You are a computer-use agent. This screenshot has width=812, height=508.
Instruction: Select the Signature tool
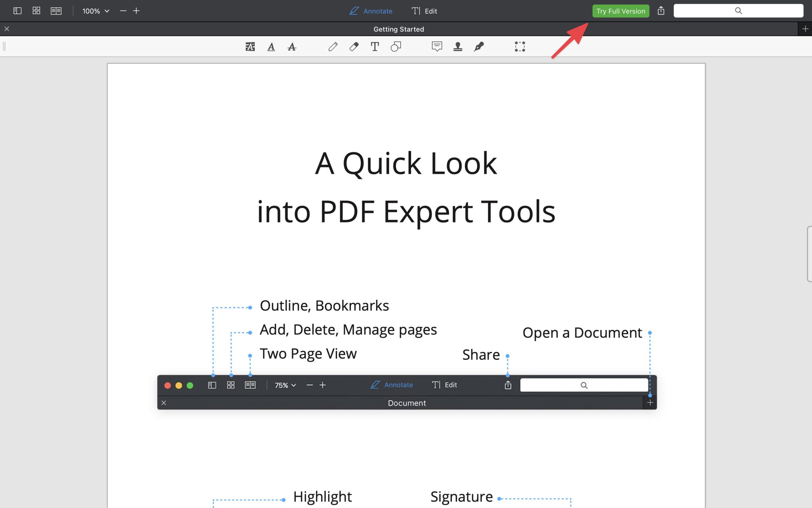pos(479,46)
